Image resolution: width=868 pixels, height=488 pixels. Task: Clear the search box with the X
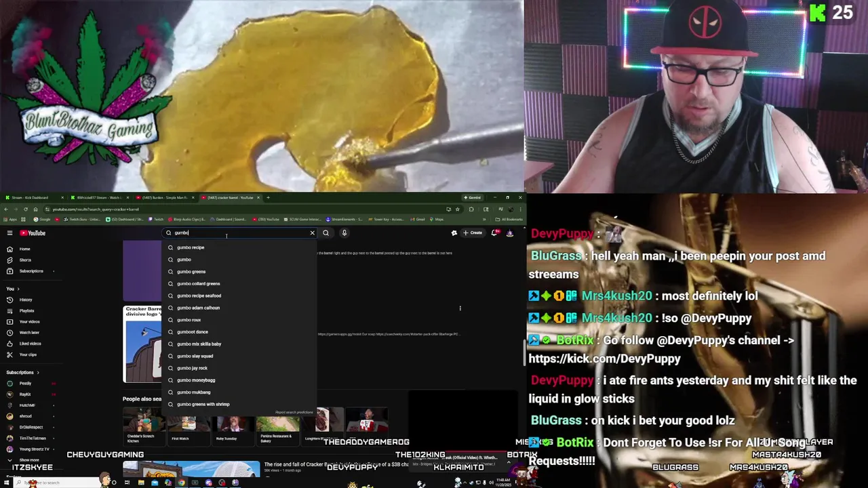(312, 233)
